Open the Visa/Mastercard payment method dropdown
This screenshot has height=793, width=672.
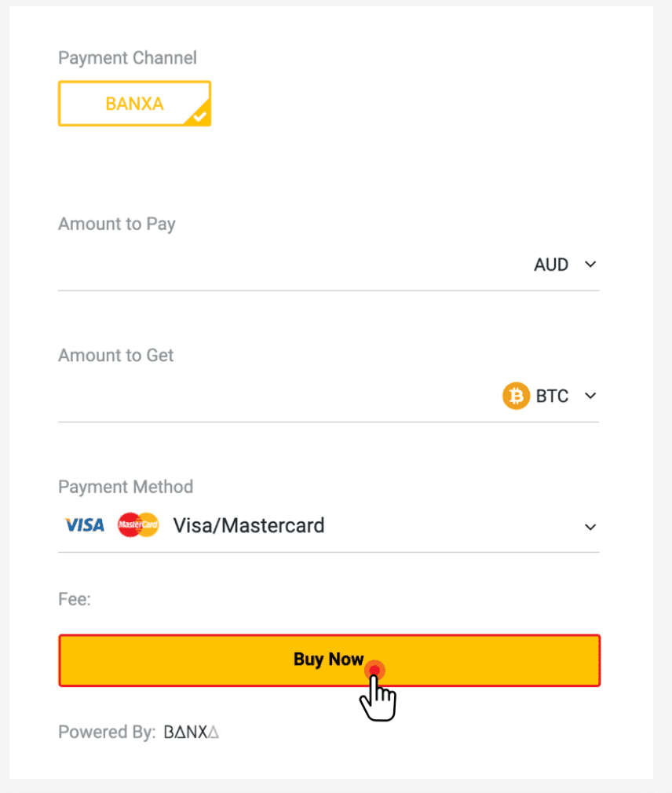(x=329, y=525)
